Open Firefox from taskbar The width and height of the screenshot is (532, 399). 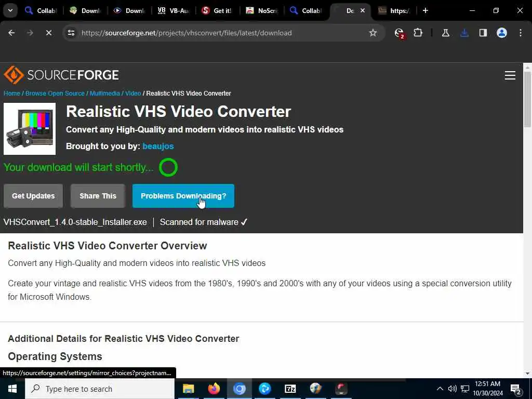214,389
